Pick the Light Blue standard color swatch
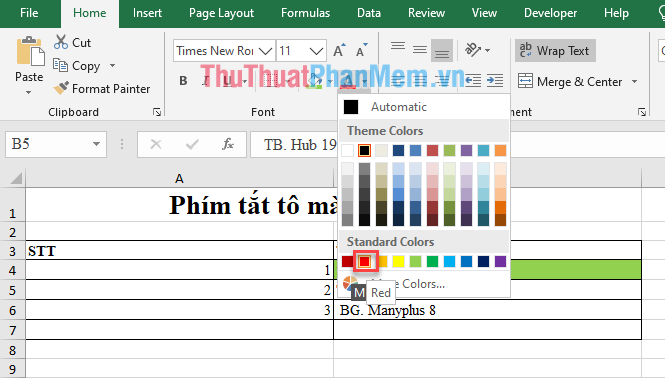 pos(449,261)
